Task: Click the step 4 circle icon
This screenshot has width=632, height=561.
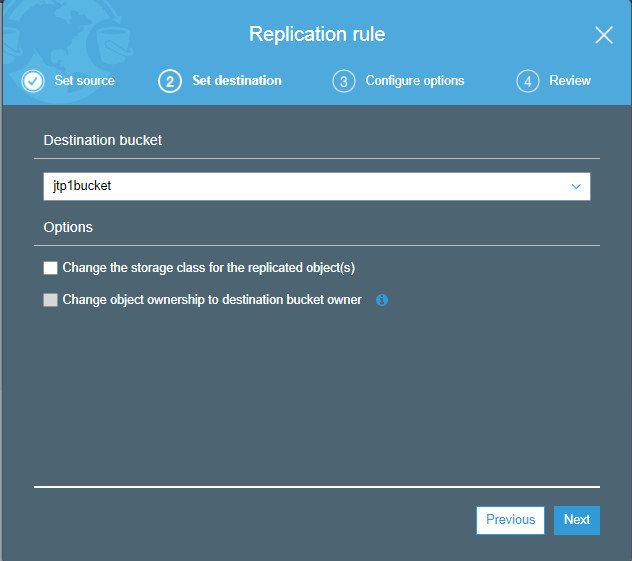Action: click(x=528, y=81)
